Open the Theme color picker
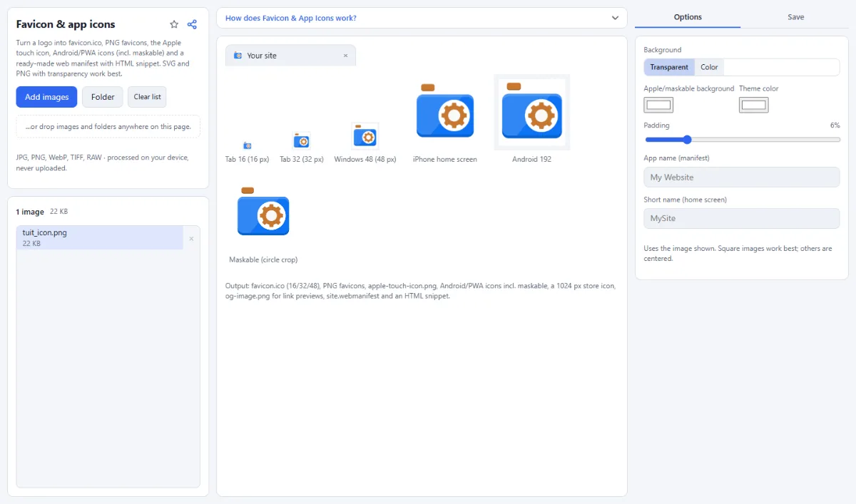Image resolution: width=856 pixels, height=504 pixels. pyautogui.click(x=753, y=105)
